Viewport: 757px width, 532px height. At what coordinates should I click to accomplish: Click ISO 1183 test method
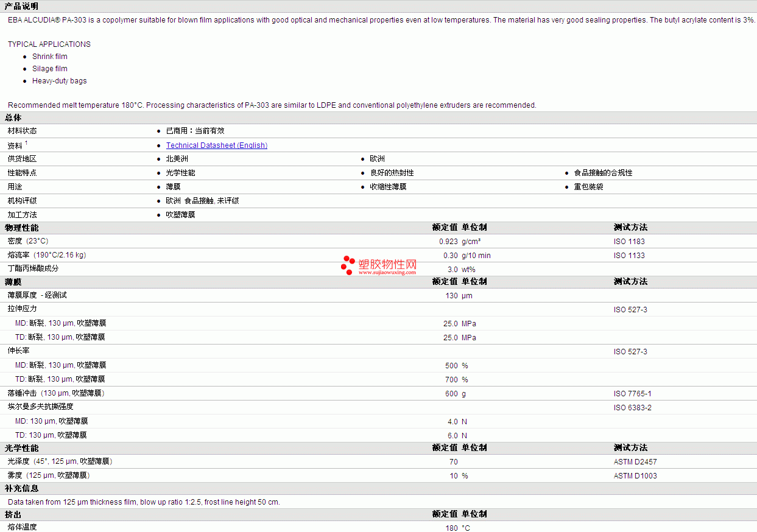click(x=629, y=242)
